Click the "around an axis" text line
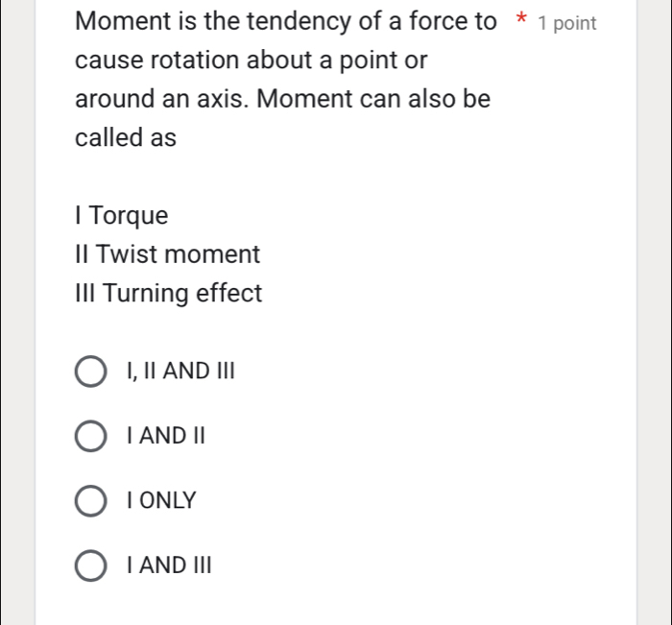The image size is (672, 625). click(282, 99)
